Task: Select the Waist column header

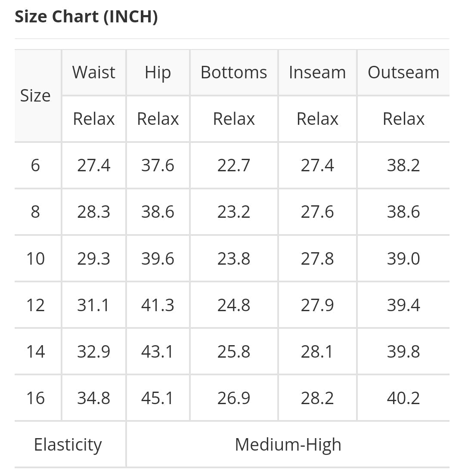Action: click(x=94, y=72)
